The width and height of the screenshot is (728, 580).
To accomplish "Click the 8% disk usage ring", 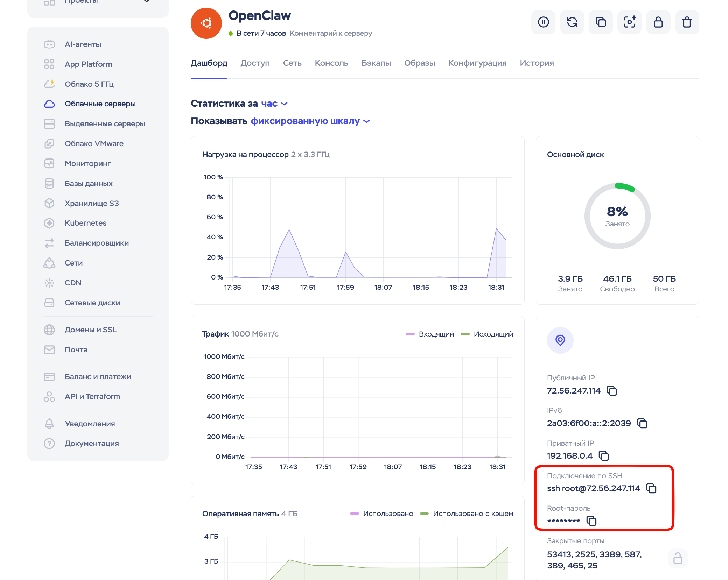I will pyautogui.click(x=617, y=216).
